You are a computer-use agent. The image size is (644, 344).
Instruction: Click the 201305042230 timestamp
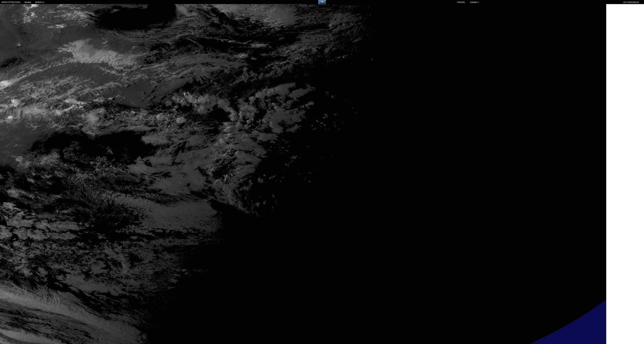pos(631,2)
